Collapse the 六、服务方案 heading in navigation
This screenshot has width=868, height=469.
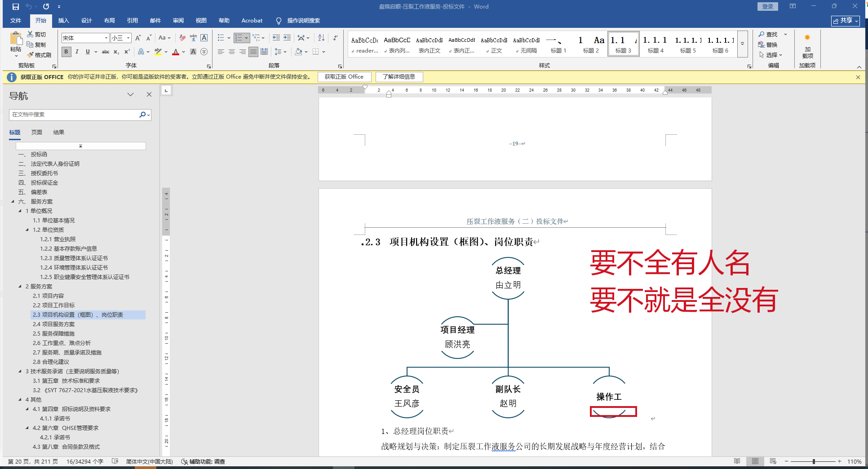13,201
